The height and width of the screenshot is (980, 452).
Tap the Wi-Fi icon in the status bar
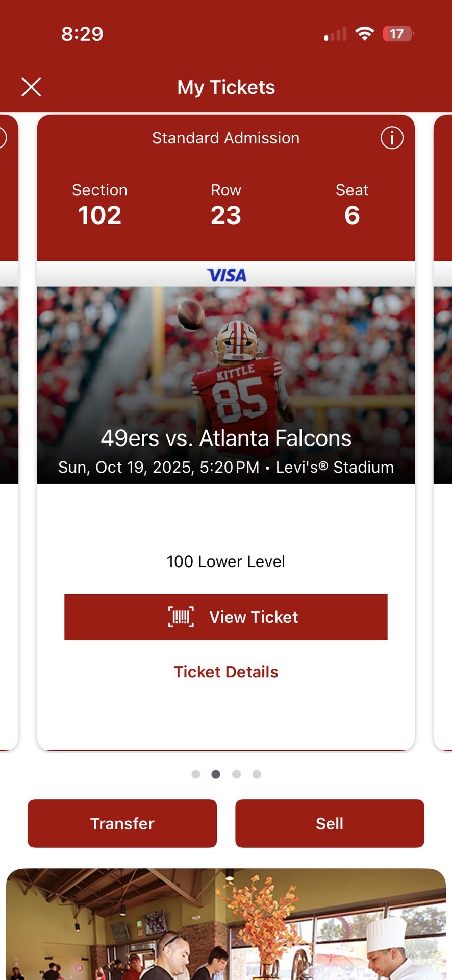364,34
